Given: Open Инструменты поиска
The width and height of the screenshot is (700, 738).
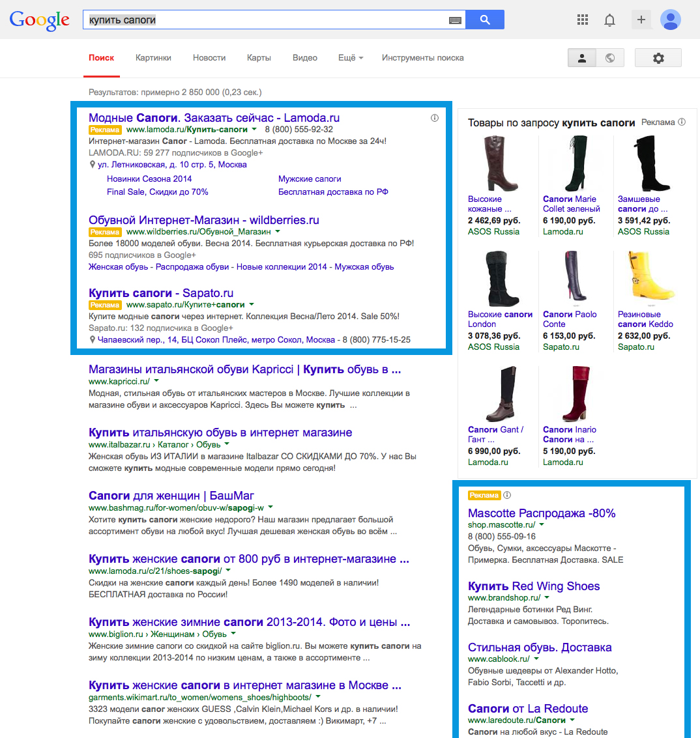Looking at the screenshot, I should (x=422, y=58).
